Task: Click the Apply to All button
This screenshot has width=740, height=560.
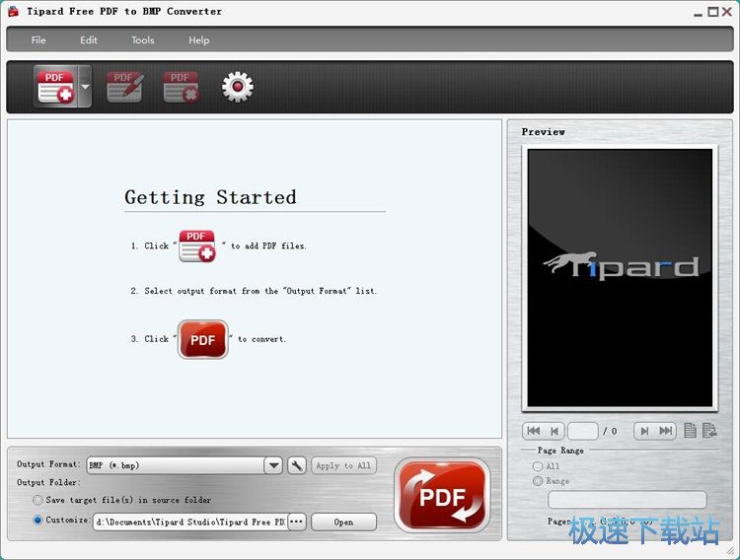Action: coord(343,465)
